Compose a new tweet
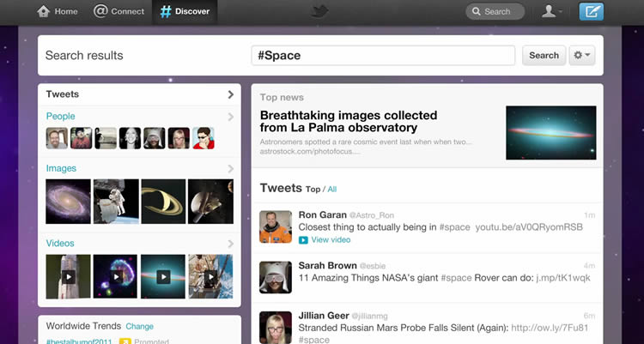 [592, 11]
